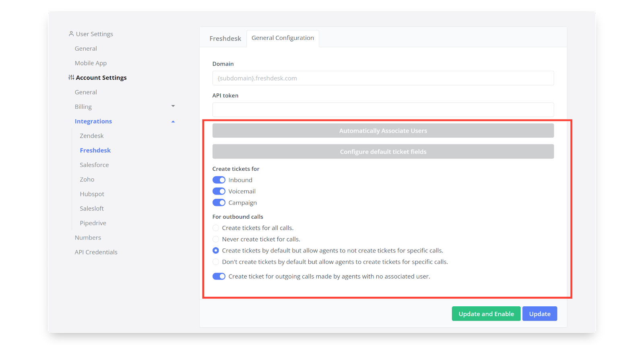Expand the Billing submenu arrow
The width and height of the screenshot is (644, 345).
(173, 106)
